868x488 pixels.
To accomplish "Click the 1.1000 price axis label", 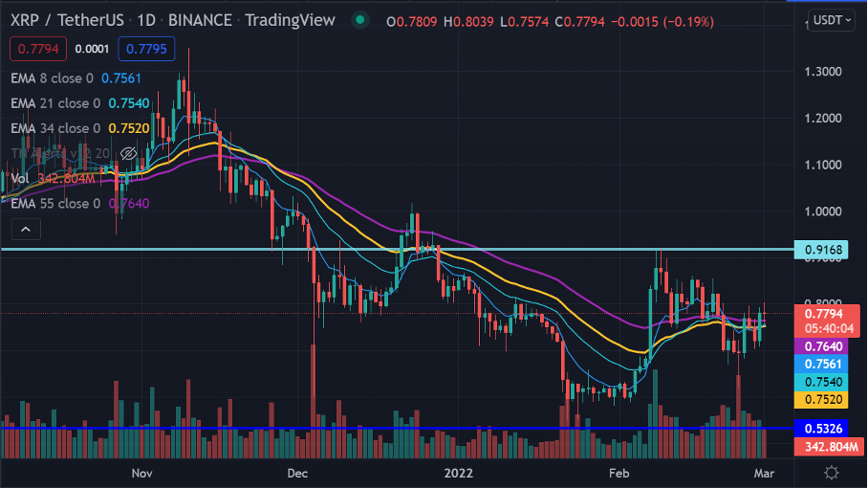I will pyautogui.click(x=823, y=166).
